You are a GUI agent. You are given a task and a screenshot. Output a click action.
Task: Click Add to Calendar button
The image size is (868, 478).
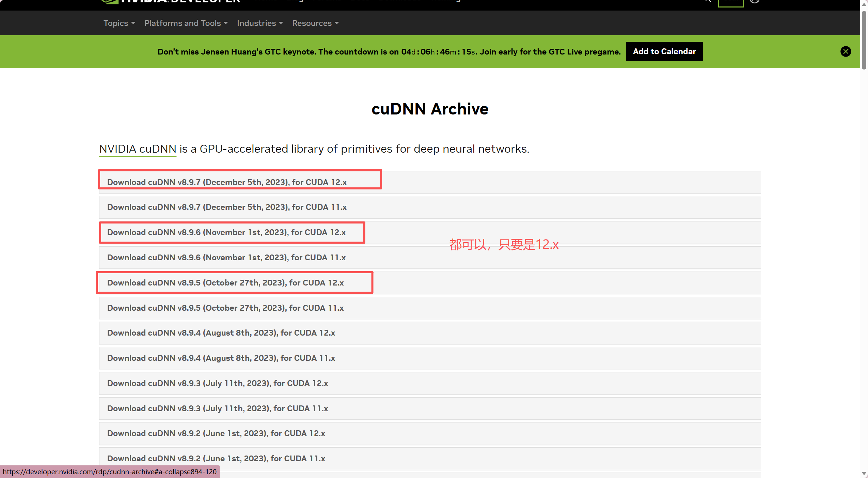click(x=664, y=51)
